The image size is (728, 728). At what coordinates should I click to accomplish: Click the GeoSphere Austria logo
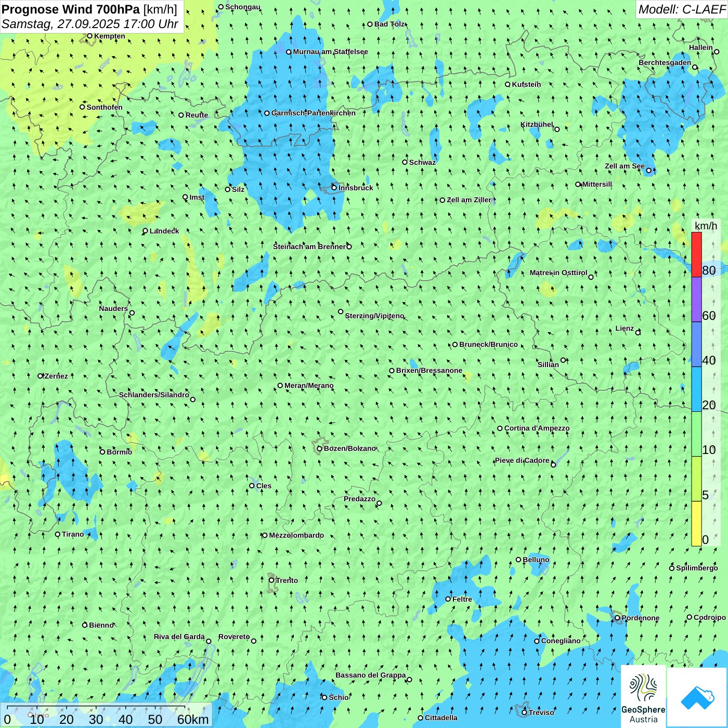[643, 697]
